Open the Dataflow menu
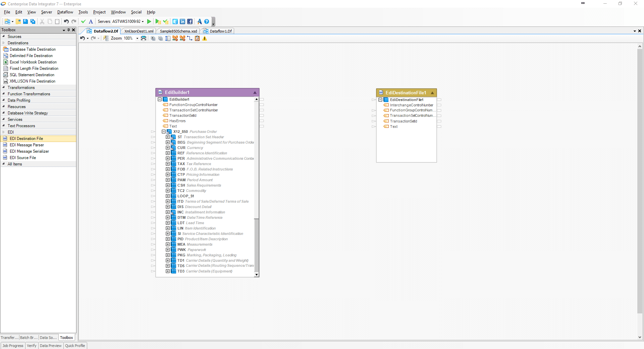Screen dimensions: 644x349 click(x=65, y=12)
